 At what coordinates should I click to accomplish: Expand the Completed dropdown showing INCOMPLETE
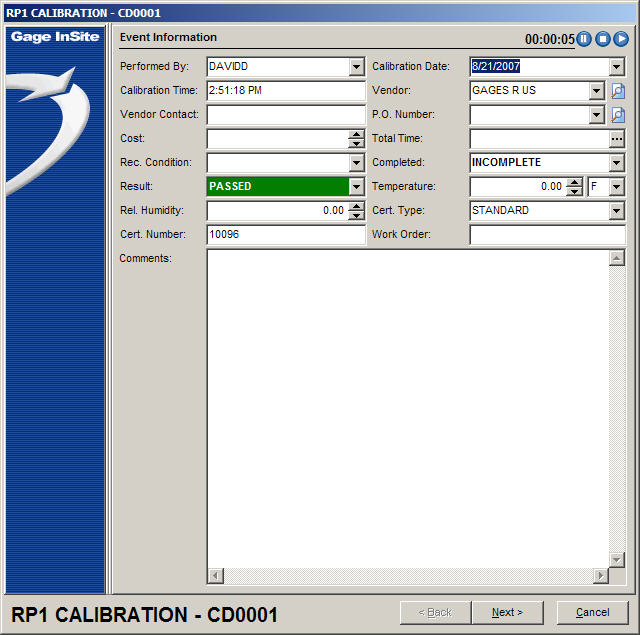pyautogui.click(x=617, y=163)
